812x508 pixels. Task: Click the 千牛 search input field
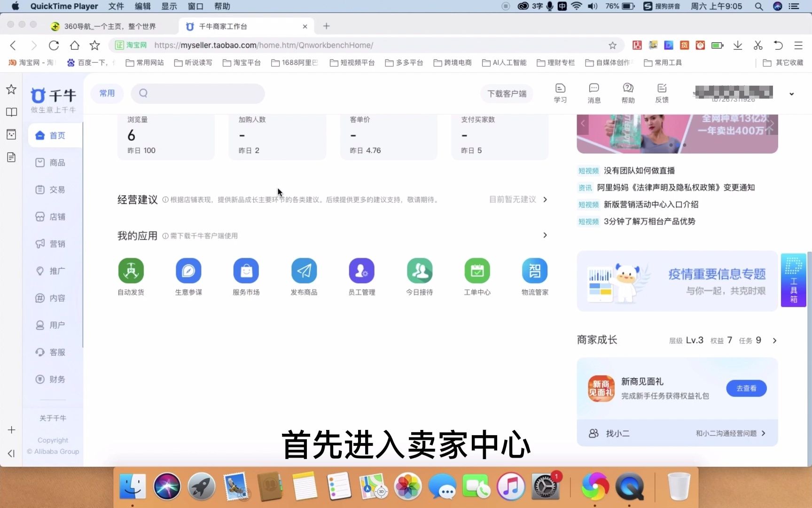tap(198, 93)
